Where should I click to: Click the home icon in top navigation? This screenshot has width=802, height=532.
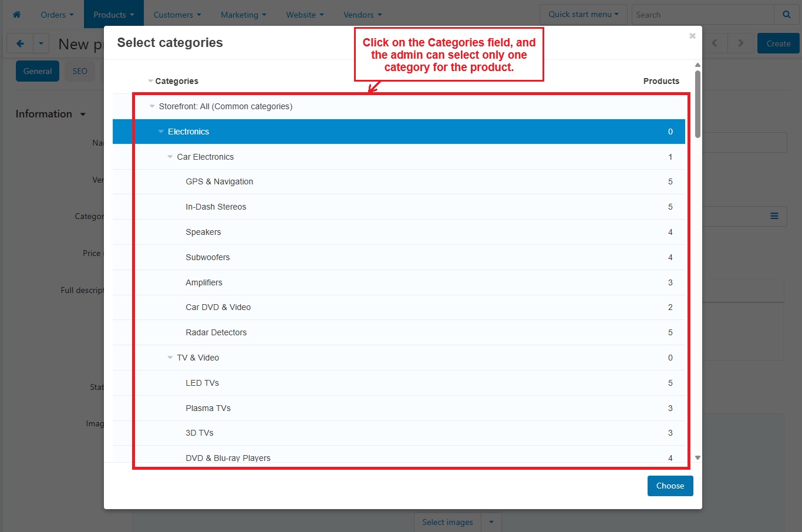(16, 15)
